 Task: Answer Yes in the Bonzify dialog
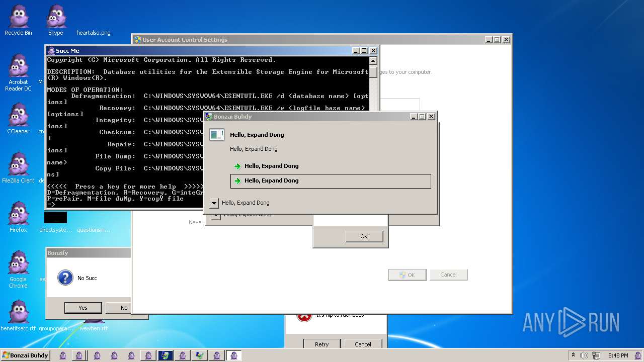[83, 308]
